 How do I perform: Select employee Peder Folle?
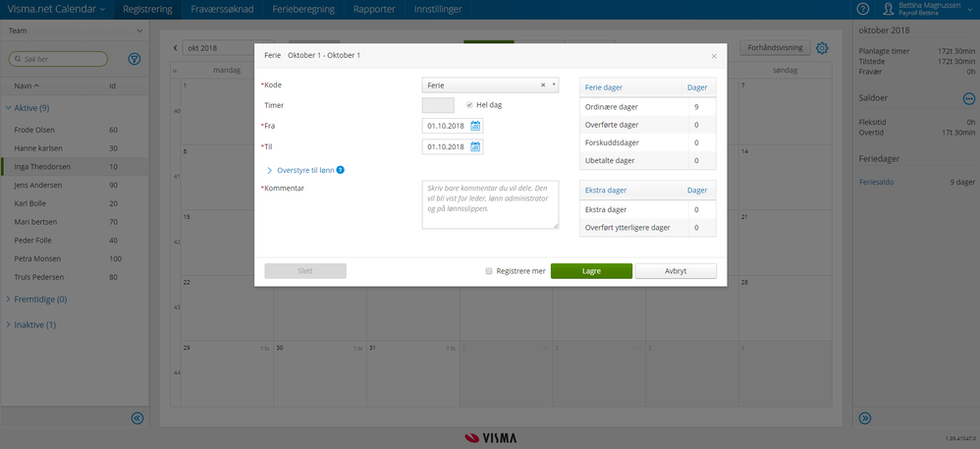[75, 240]
